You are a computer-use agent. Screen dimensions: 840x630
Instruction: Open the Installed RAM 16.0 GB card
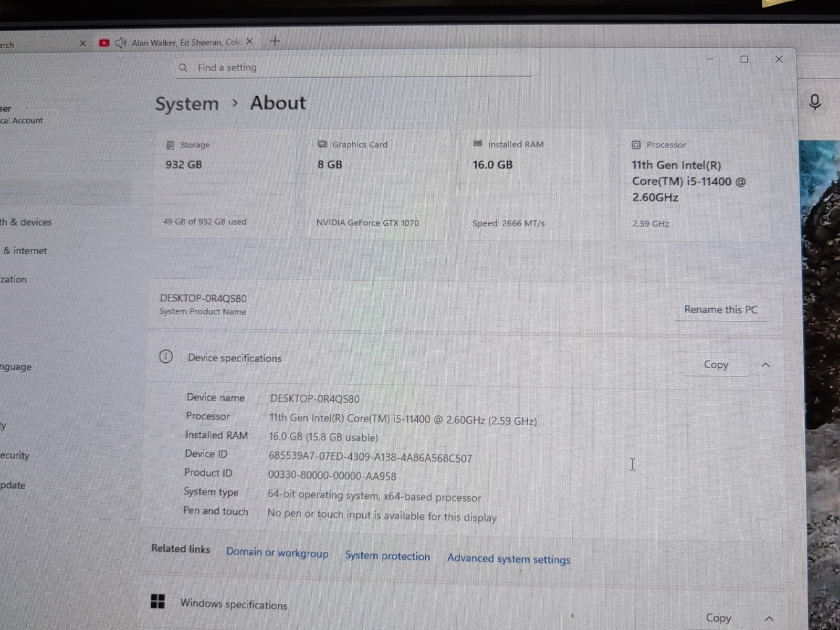[534, 185]
